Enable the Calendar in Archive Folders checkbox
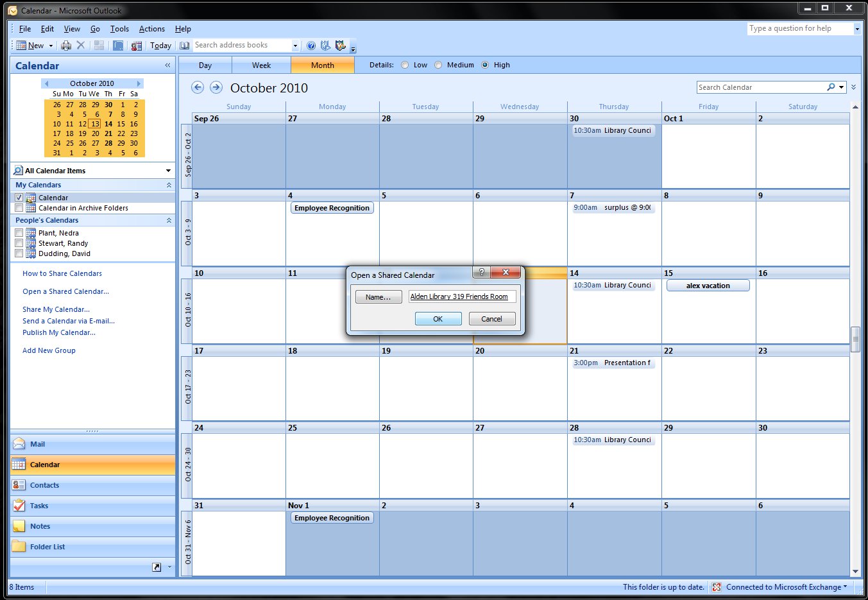This screenshot has height=600, width=868. tap(19, 207)
